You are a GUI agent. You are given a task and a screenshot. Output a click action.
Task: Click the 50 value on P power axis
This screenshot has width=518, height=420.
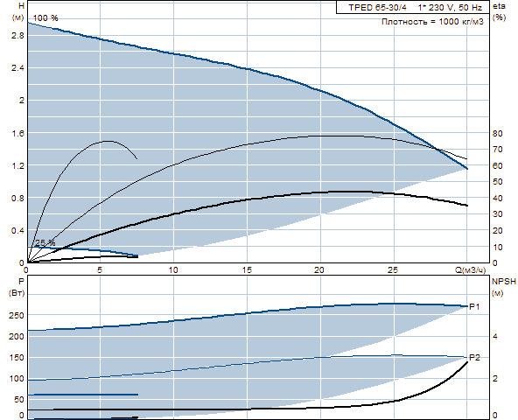pos(19,400)
